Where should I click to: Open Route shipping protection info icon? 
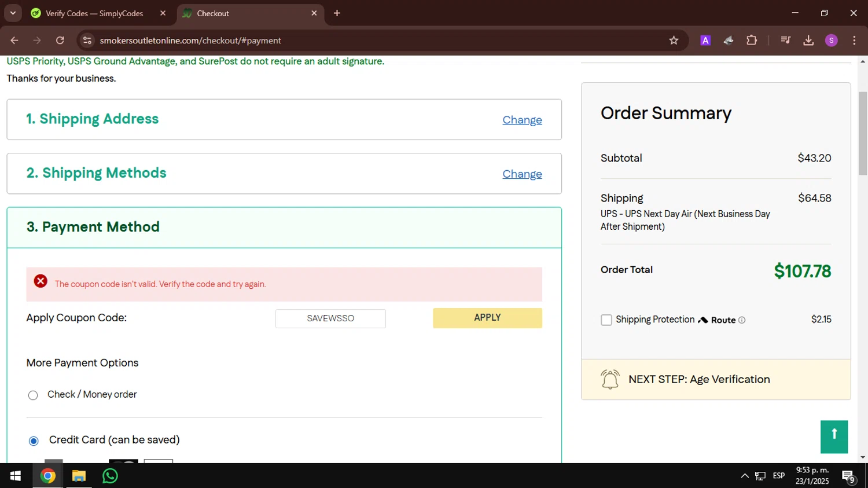click(x=742, y=320)
